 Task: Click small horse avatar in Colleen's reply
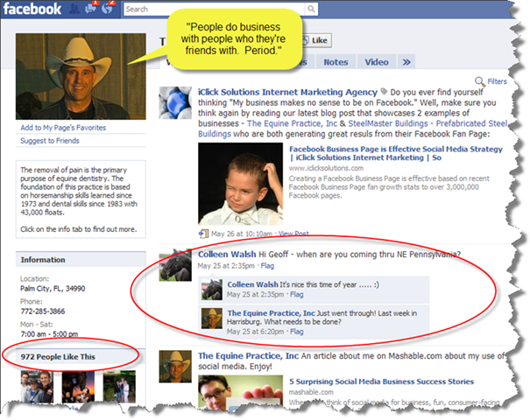click(x=212, y=290)
